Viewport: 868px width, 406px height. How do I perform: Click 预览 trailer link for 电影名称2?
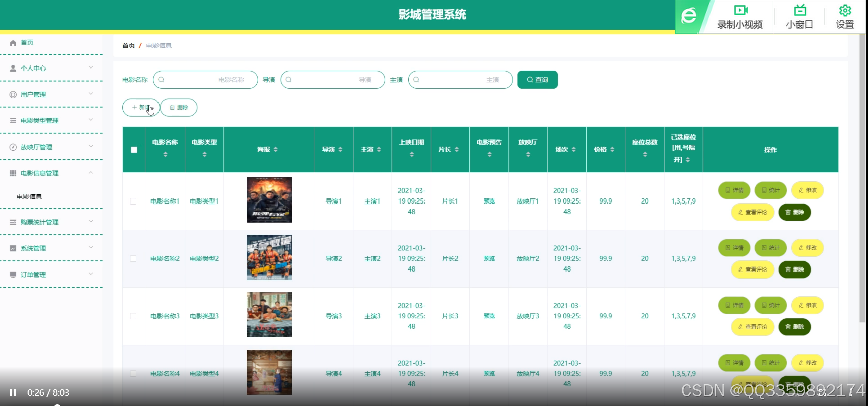point(489,258)
